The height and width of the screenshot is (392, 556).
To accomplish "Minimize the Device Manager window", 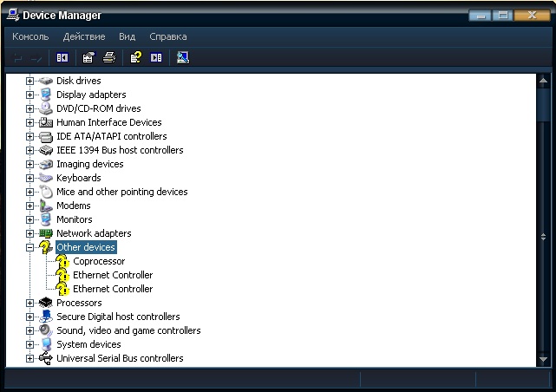I will (481, 16).
